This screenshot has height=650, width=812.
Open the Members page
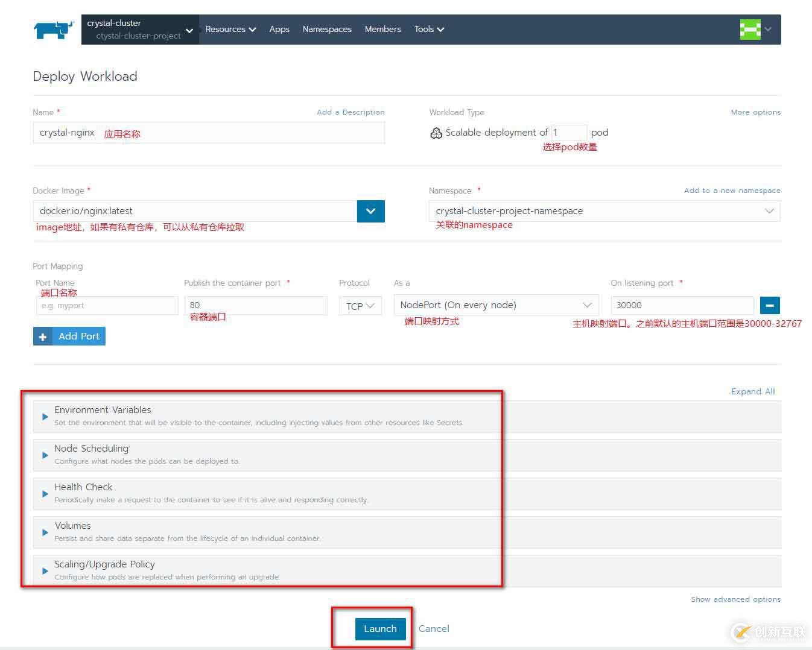click(382, 29)
